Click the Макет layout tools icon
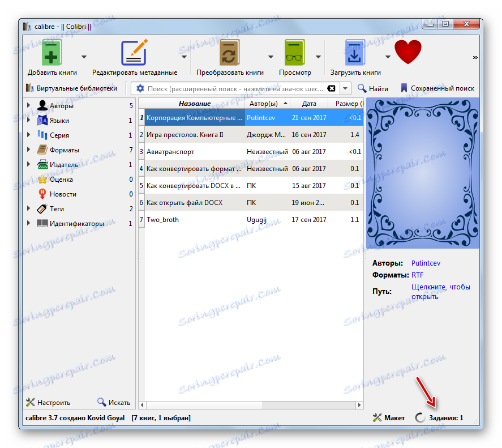The height and width of the screenshot is (448, 502). click(x=377, y=417)
